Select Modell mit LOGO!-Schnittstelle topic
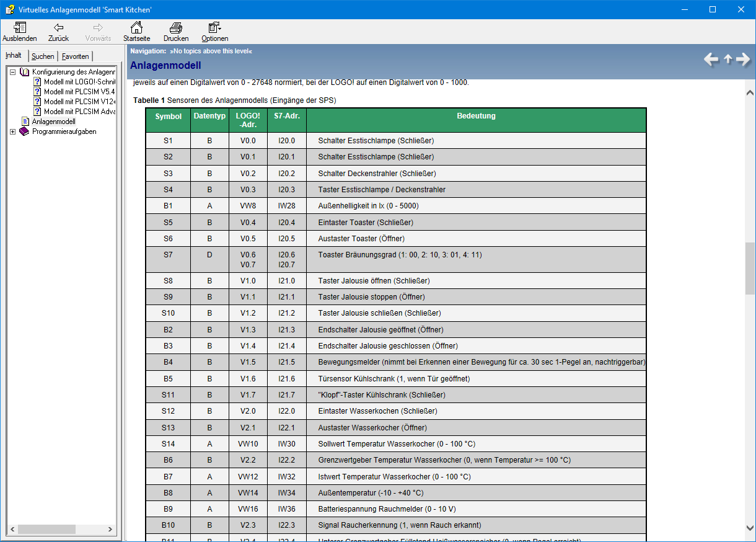 pos(80,82)
